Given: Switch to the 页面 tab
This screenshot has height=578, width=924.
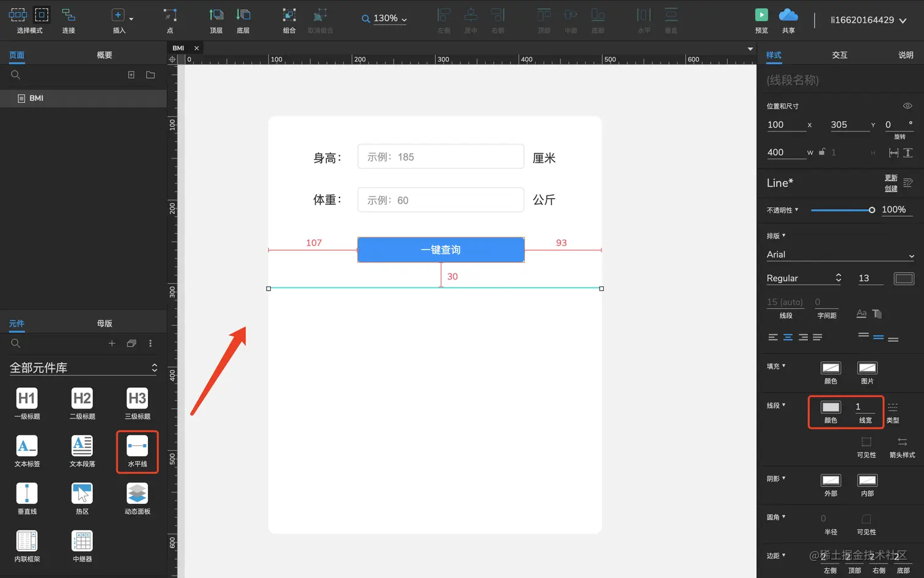Looking at the screenshot, I should pyautogui.click(x=16, y=55).
